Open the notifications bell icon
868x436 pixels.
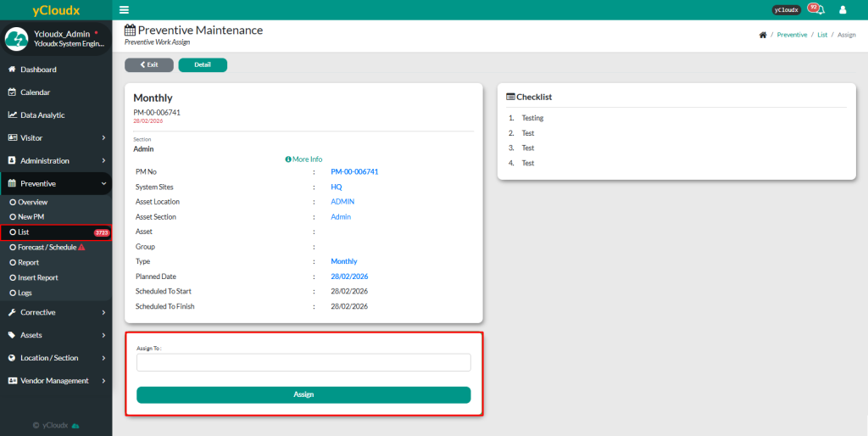coord(819,10)
